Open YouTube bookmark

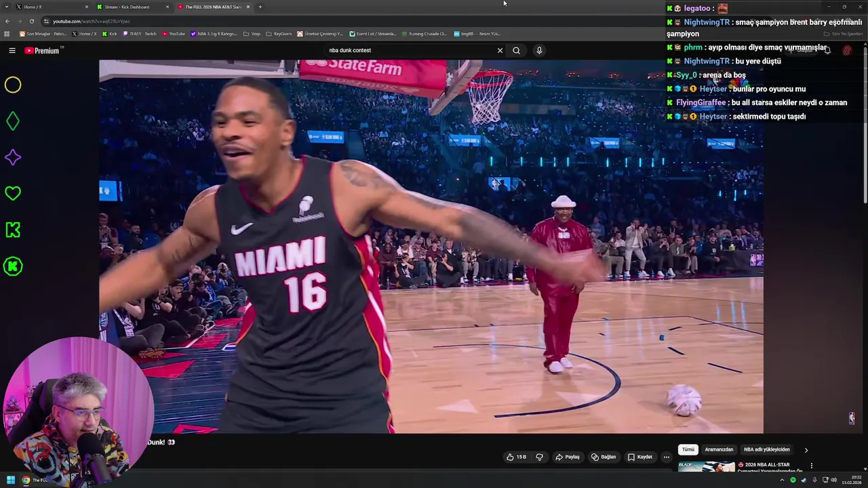(x=174, y=33)
